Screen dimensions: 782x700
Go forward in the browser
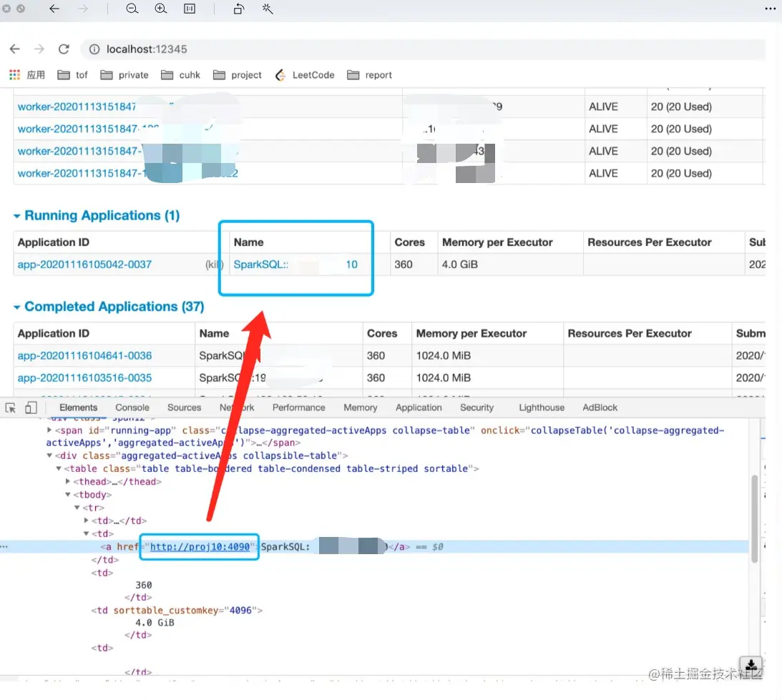39,49
